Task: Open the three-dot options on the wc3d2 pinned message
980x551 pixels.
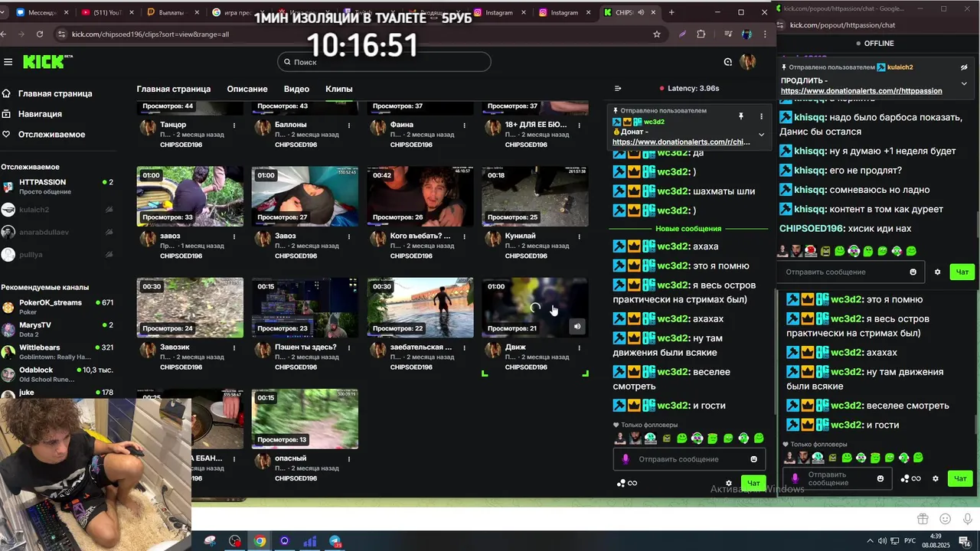Action: point(761,116)
